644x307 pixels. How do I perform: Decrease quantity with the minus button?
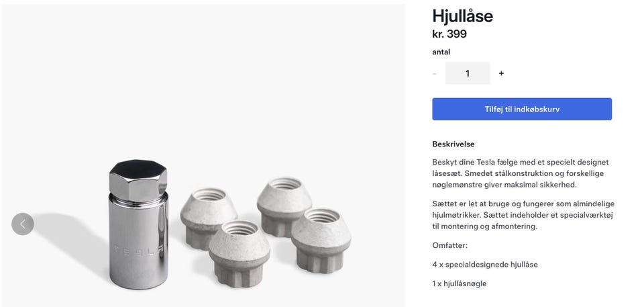pos(435,73)
